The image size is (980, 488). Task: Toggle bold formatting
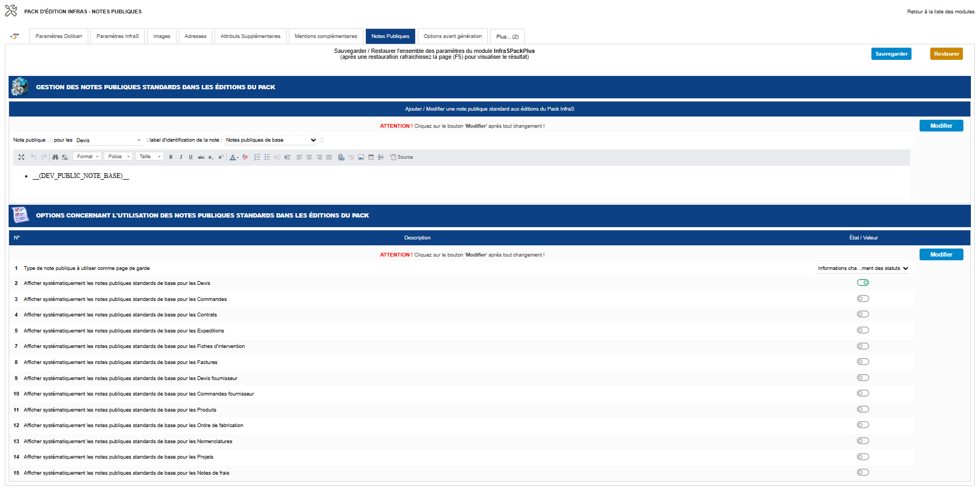(171, 157)
